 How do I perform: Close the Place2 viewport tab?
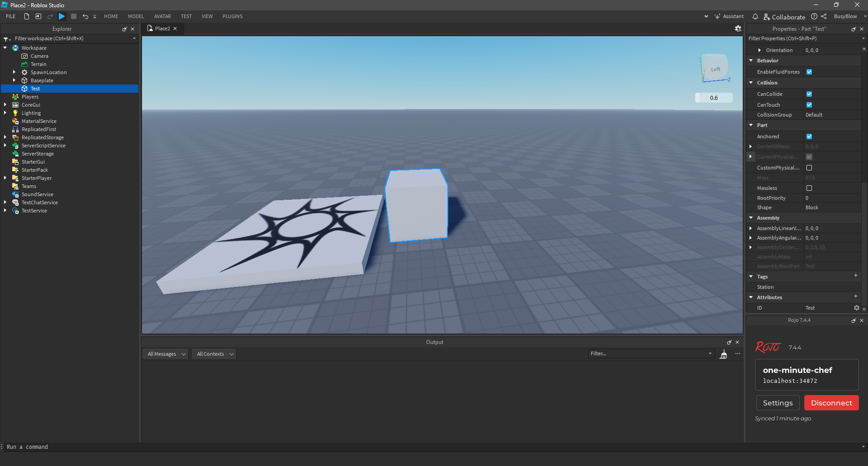175,28
